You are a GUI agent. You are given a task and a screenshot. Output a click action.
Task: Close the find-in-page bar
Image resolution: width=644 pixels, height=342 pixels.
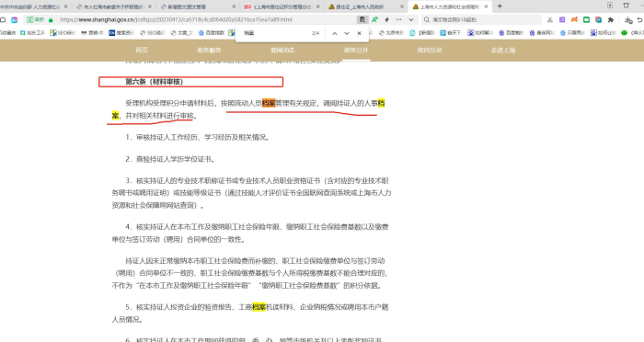coord(360,33)
